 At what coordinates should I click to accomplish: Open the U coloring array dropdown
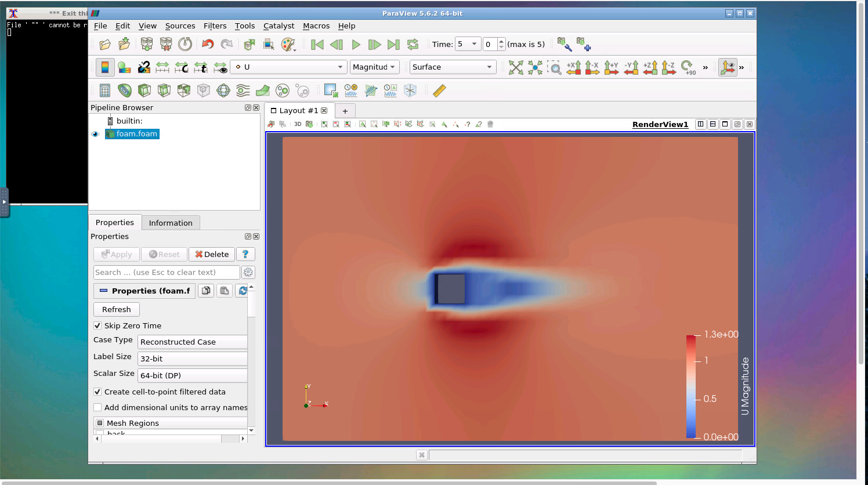[x=288, y=67]
